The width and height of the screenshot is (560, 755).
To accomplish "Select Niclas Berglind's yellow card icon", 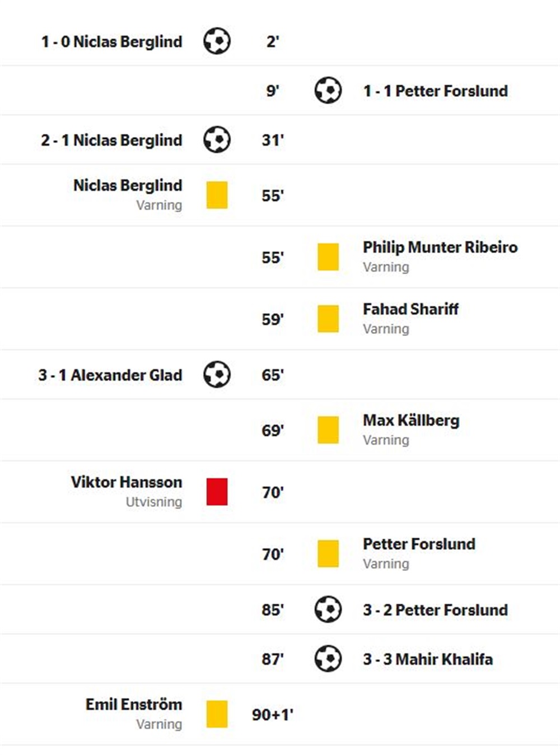I will pos(217,195).
